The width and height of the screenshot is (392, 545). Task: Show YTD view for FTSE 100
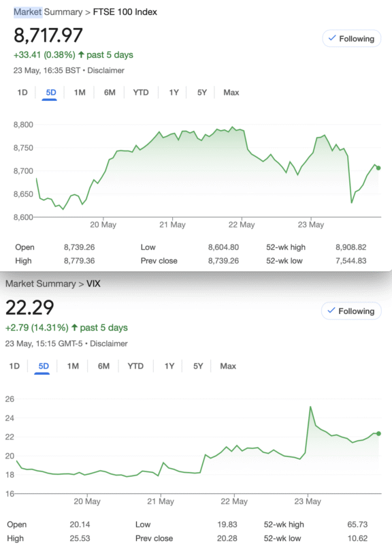[x=141, y=93]
